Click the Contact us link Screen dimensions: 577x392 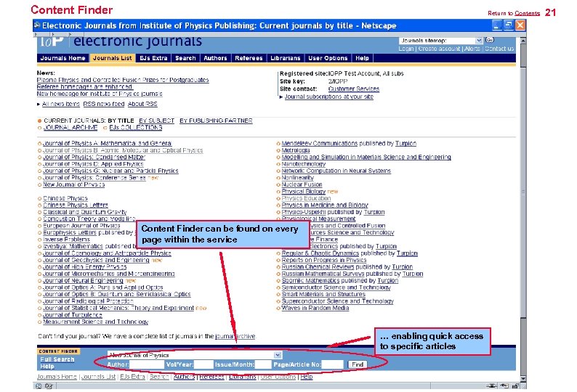(x=499, y=49)
